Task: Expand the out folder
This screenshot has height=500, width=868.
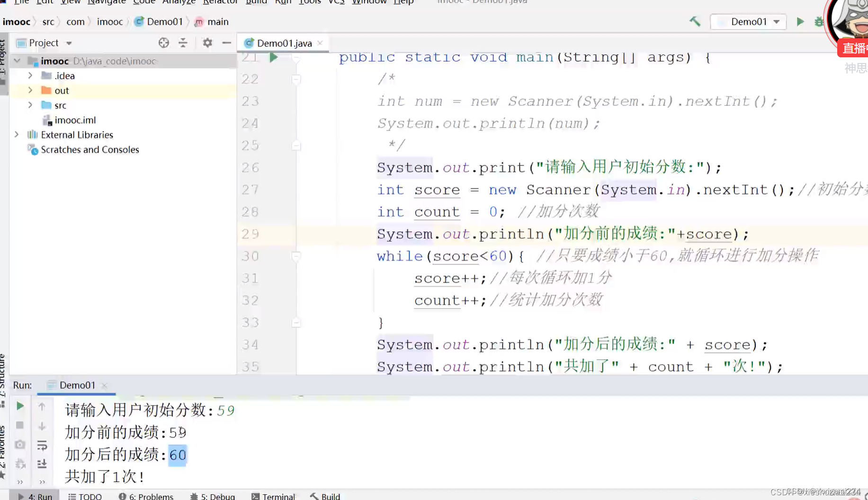Action: [30, 90]
